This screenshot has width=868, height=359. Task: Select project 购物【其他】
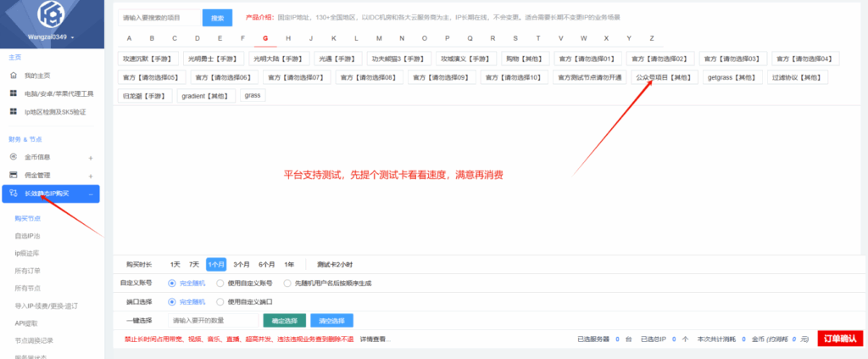point(525,59)
